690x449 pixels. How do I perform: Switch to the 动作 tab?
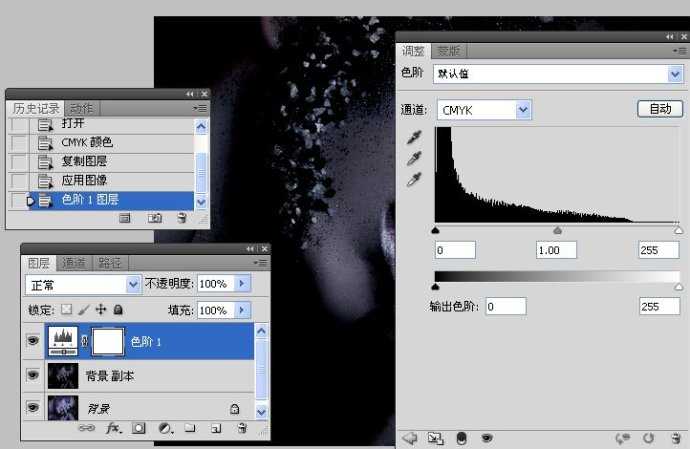pyautogui.click(x=82, y=108)
